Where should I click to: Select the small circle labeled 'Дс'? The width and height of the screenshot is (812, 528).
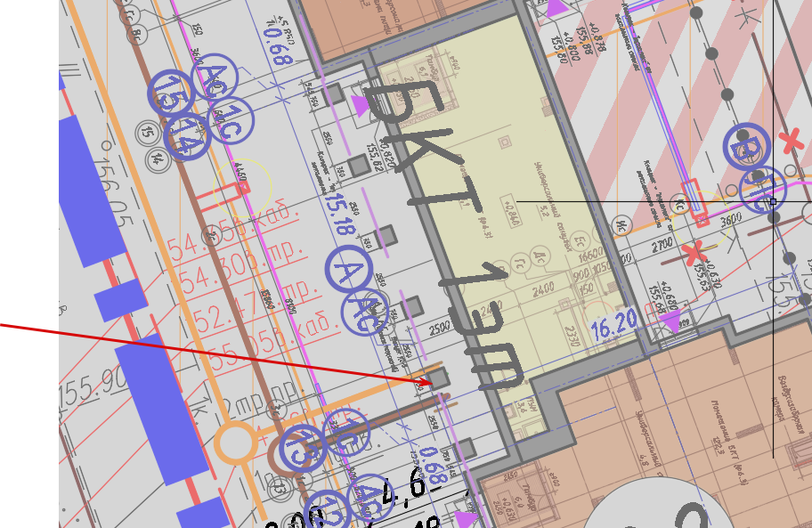click(x=540, y=257)
